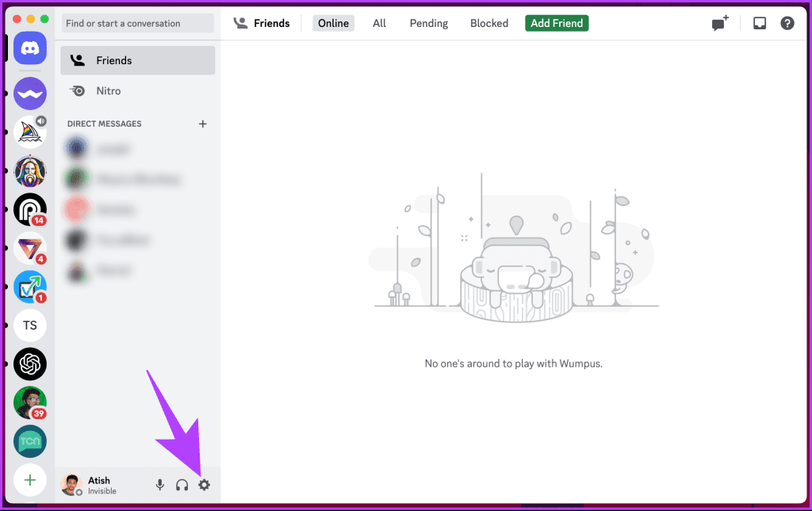Screen dimensions: 812x511
Task: Add a server using the green plus button
Action: pos(30,479)
